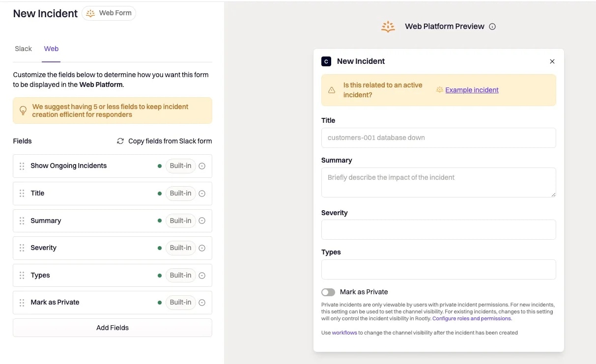Click the warning triangle in active incident banner
The height and width of the screenshot is (364, 596).
[x=332, y=90]
